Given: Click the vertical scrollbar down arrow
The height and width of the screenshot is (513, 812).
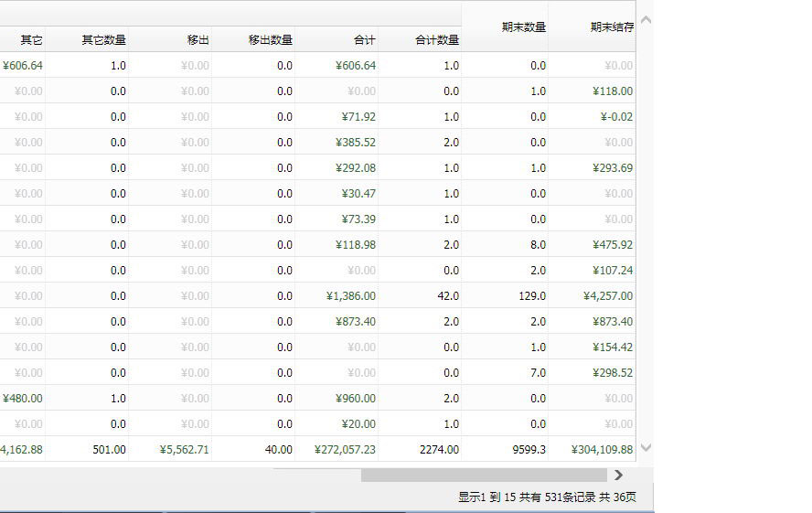Looking at the screenshot, I should [646, 448].
